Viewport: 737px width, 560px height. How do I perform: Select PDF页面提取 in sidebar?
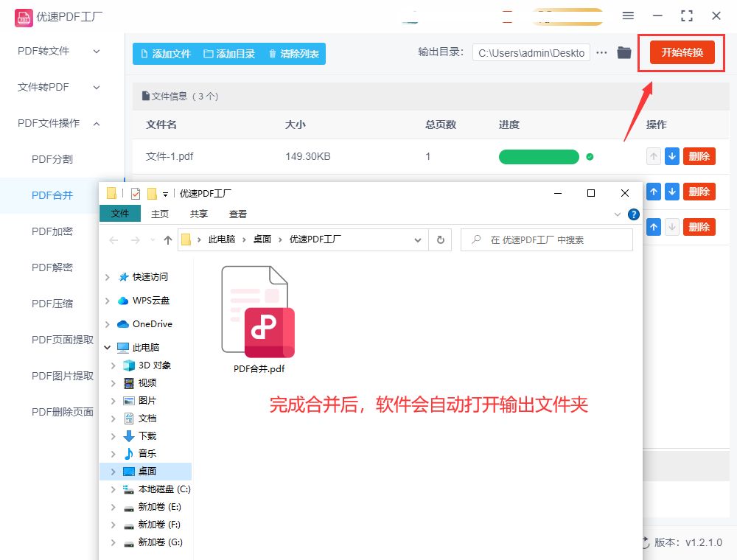click(x=62, y=340)
